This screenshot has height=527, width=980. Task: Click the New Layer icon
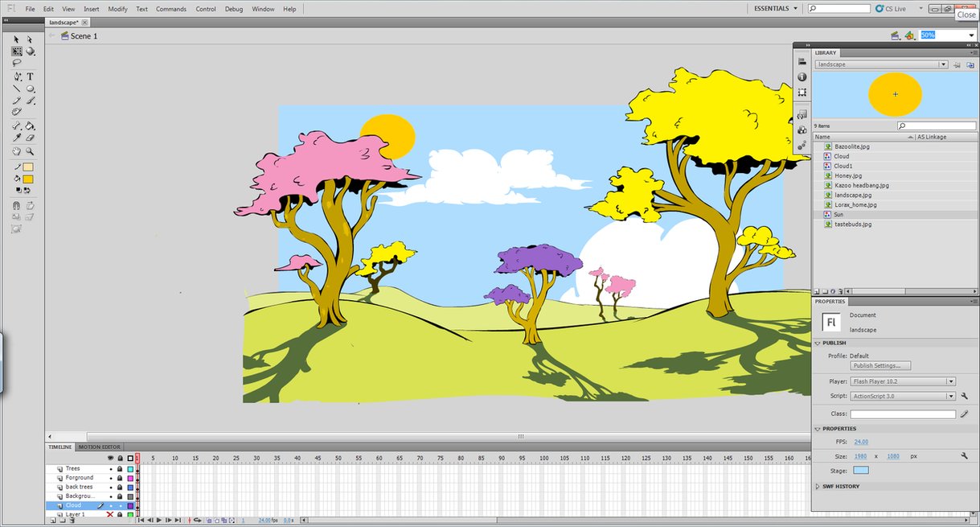[53, 521]
